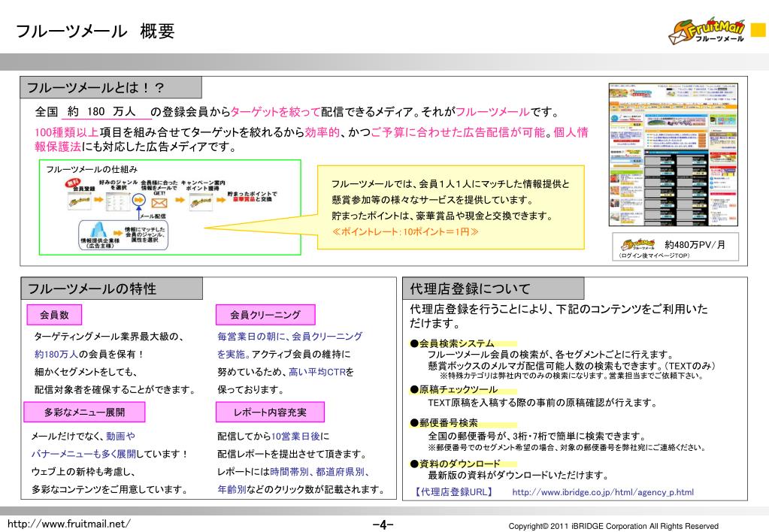This screenshot has height=532, width=769.
Task: Click the 会員クリーニング pink label
Action: click(265, 315)
